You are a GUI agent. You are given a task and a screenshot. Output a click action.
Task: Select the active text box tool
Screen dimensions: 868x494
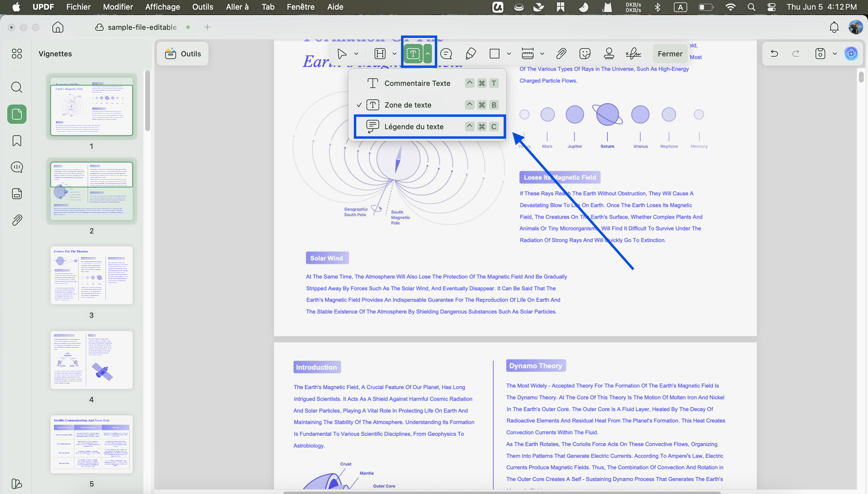[413, 54]
